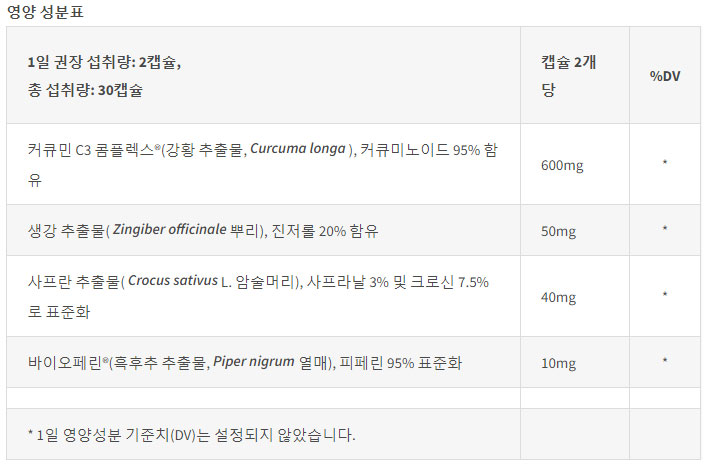The image size is (720, 476).
Task: Click the 1일 권장 섭취량: 2캡슐 text
Action: pyautogui.click(x=105, y=62)
